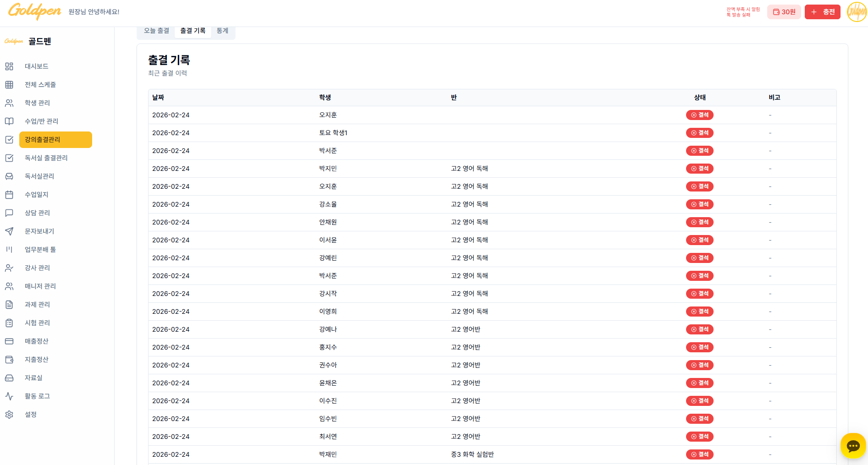868x465 pixels.
Task: Click the Goldpen profile avatar at top right
Action: click(x=856, y=12)
